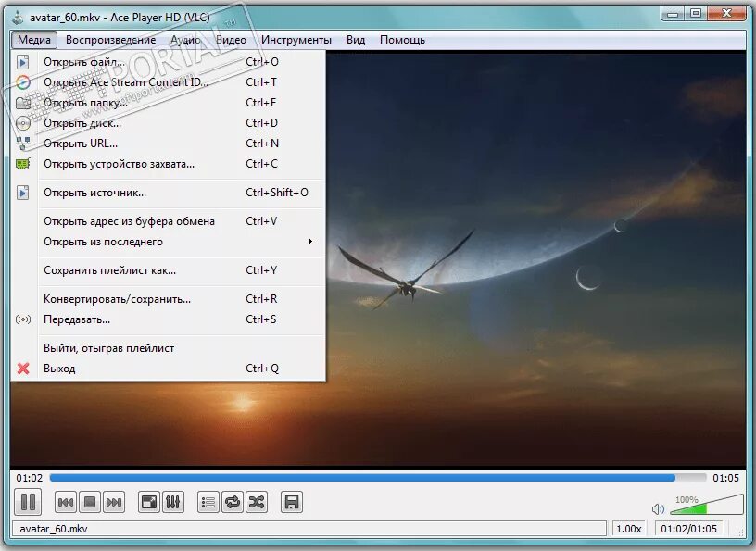This screenshot has height=551, width=756.
Task: Click the broadcast icon beside Передавать
Action: click(22, 319)
